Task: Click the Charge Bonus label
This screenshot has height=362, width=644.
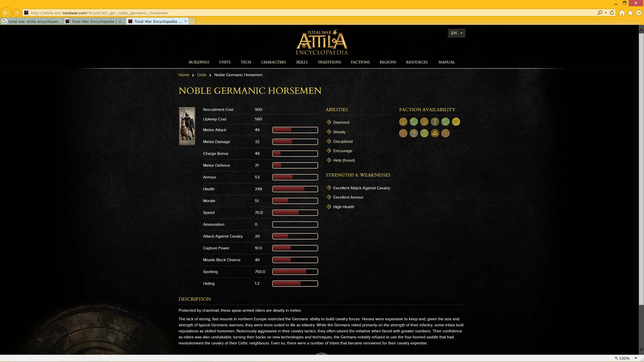Action: [216, 154]
